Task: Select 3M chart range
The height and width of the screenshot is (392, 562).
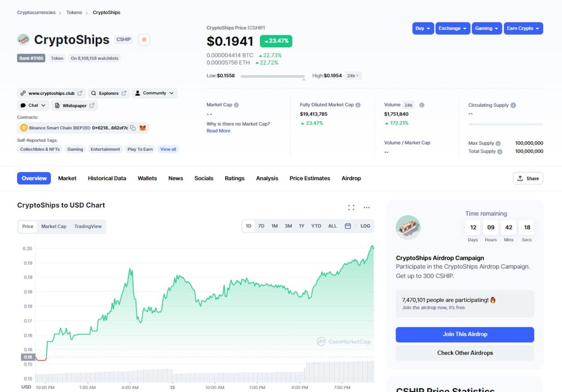Action: [x=288, y=226]
